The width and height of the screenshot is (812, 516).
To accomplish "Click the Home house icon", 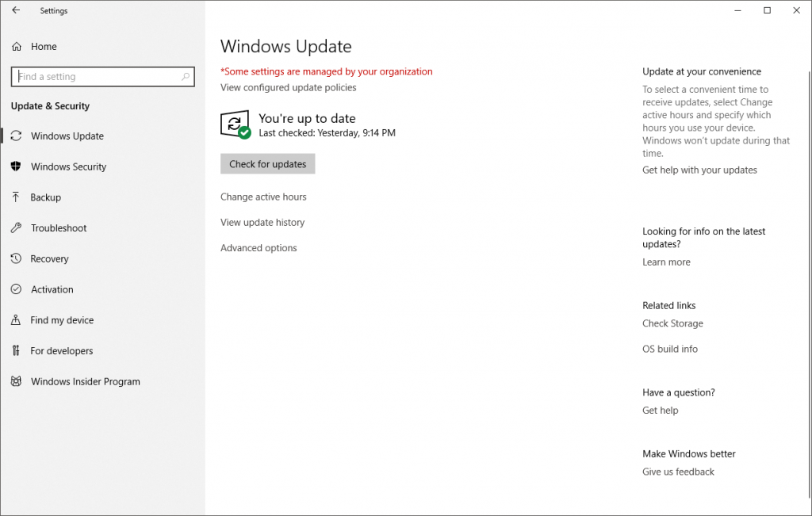I will click(x=17, y=47).
